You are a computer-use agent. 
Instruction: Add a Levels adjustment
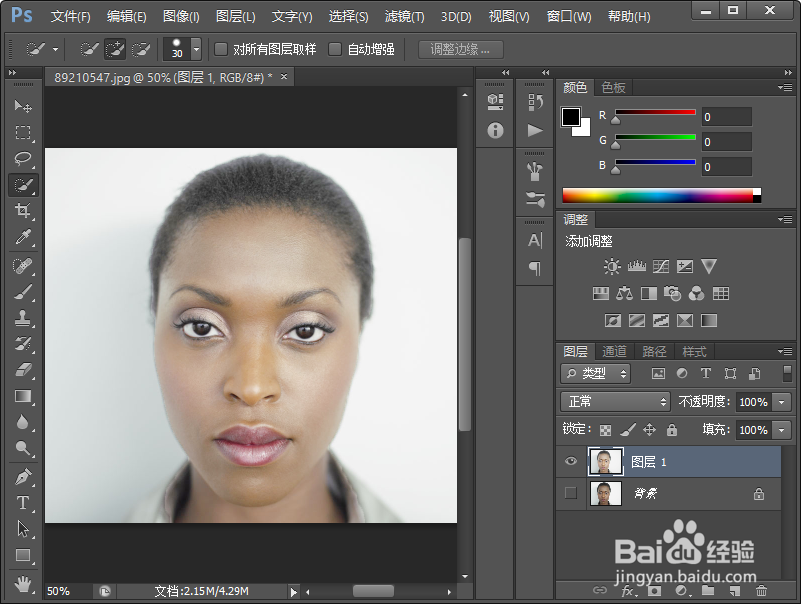click(637, 266)
